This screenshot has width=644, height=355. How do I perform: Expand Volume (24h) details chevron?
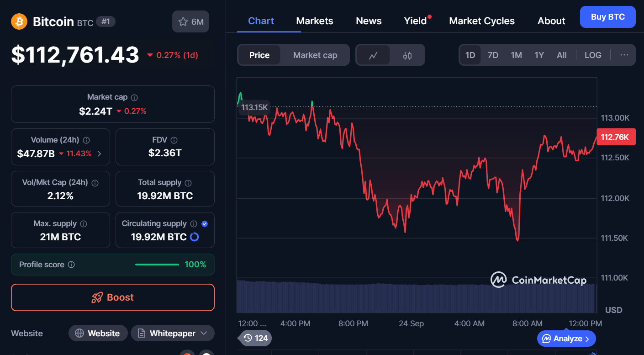[100, 154]
